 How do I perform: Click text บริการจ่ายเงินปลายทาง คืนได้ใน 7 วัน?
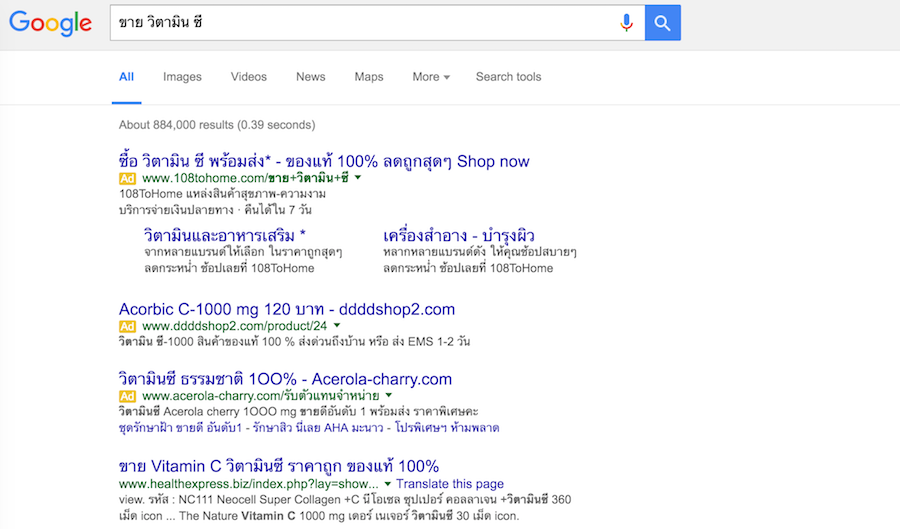click(x=215, y=210)
